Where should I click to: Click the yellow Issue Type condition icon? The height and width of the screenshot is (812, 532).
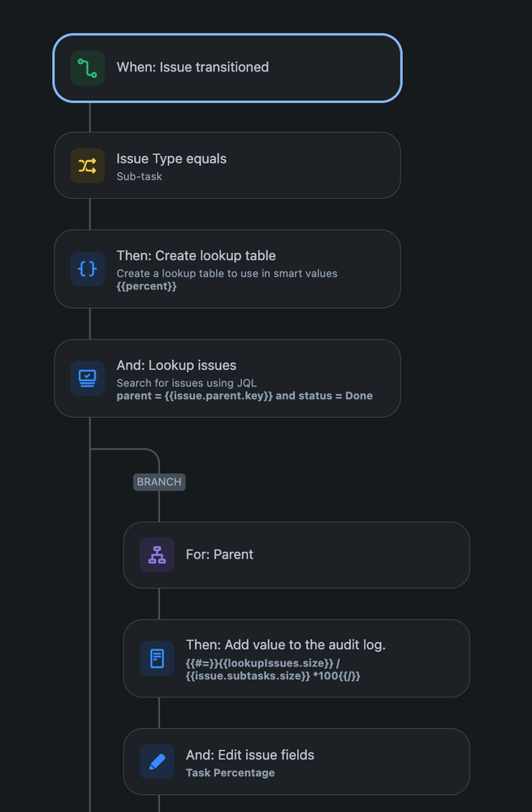tap(87, 166)
